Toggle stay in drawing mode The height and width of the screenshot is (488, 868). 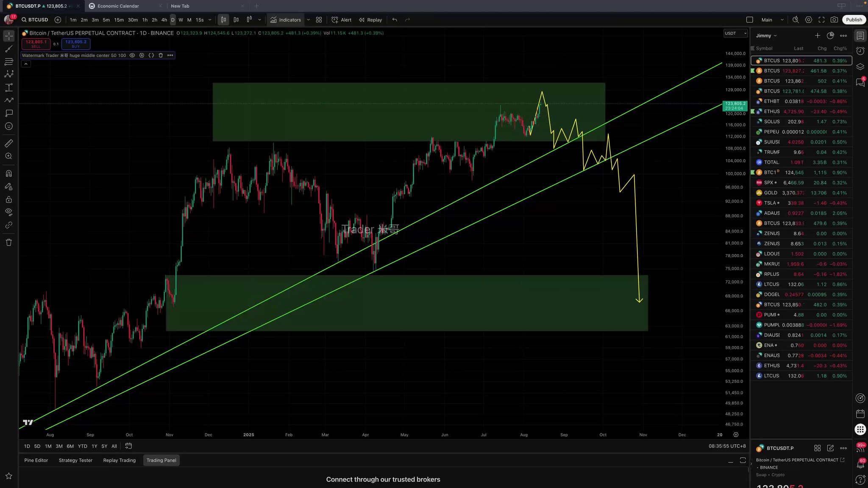tap(9, 186)
